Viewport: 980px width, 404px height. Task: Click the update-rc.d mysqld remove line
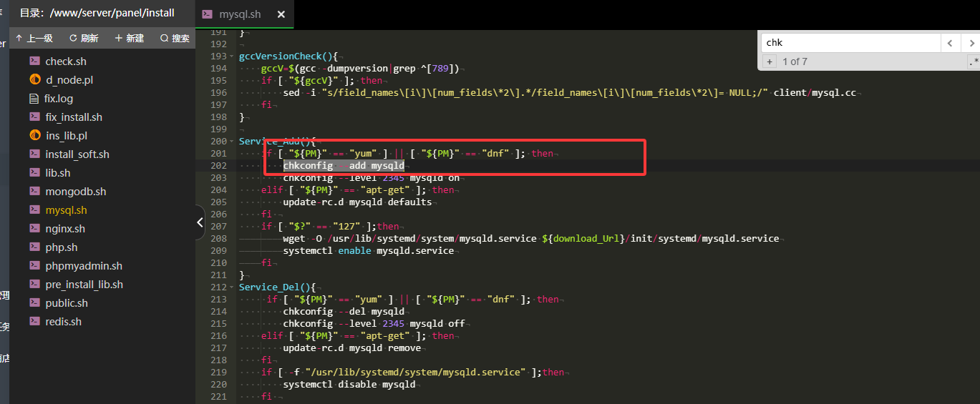[351, 348]
